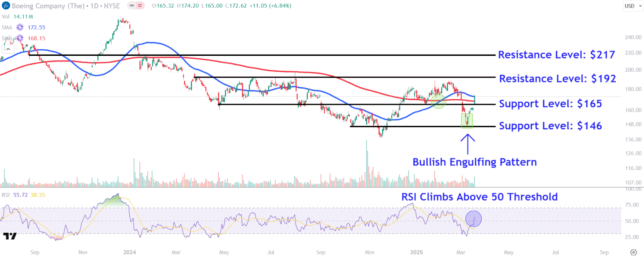The image size is (644, 256).
Task: Open chart settings gear on time axis
Action: (x=633, y=252)
